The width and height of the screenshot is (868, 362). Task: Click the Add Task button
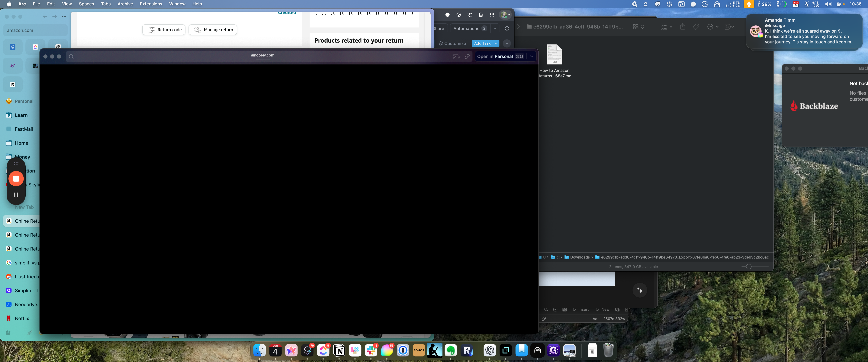[482, 43]
